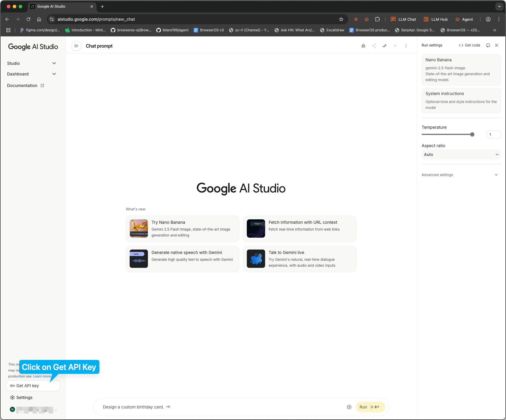Click the more options kebab menu icon
This screenshot has width=506, height=420.
click(406, 46)
